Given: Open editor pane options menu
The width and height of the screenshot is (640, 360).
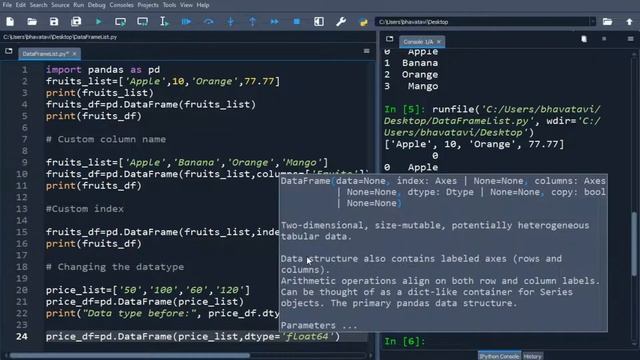Looking at the screenshot, I should [367, 51].
